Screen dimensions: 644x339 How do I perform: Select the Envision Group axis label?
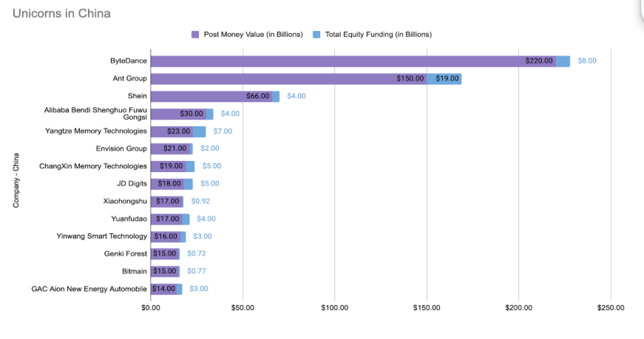click(121, 148)
